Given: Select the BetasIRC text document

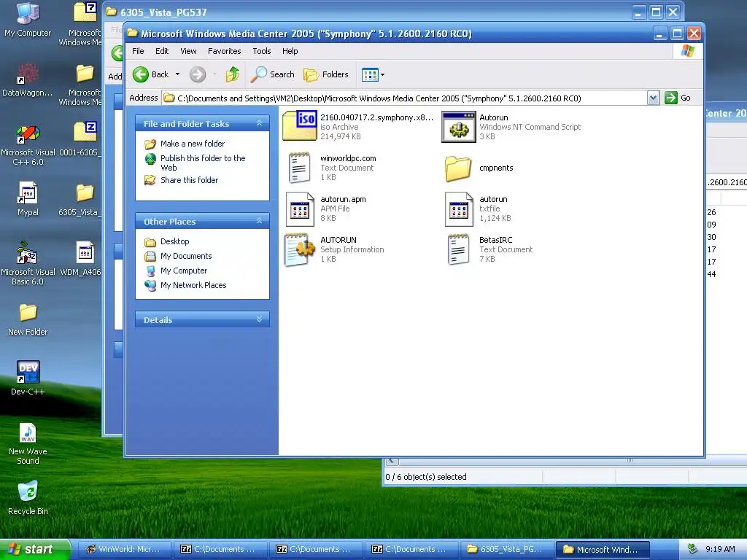Looking at the screenshot, I should tap(490, 249).
